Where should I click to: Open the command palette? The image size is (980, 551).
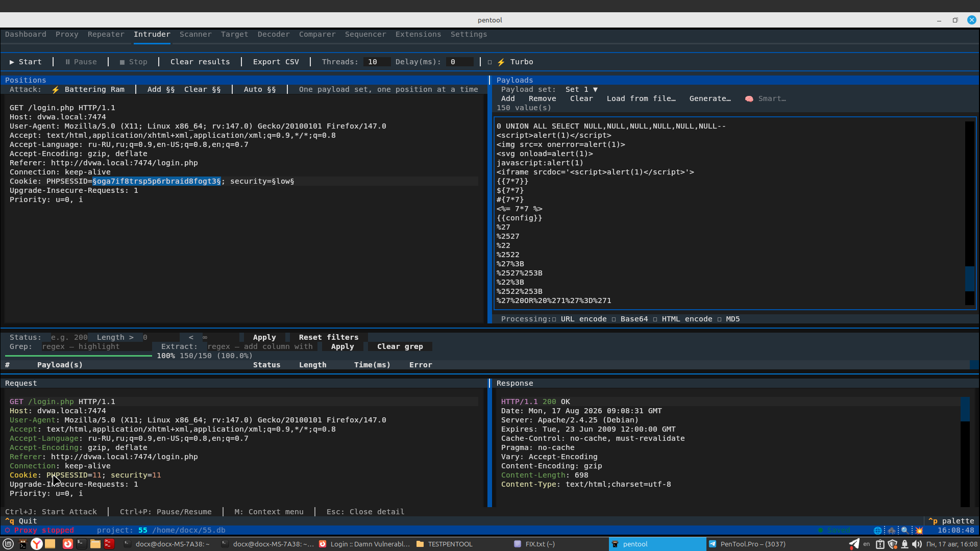[951, 521]
